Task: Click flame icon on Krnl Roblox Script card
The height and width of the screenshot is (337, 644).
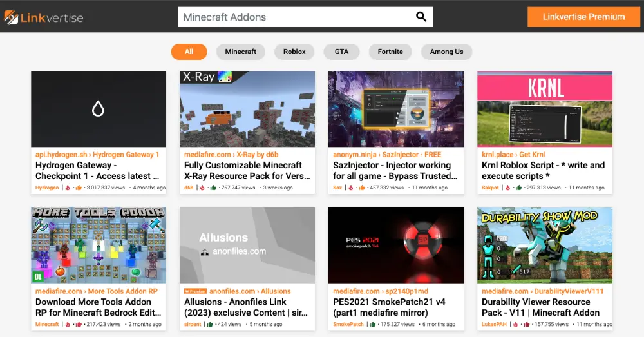Action: point(507,188)
